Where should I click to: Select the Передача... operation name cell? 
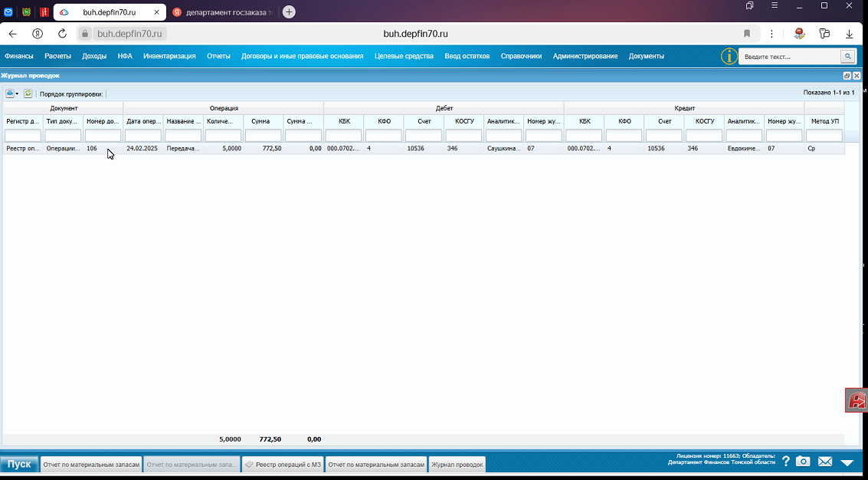point(183,149)
